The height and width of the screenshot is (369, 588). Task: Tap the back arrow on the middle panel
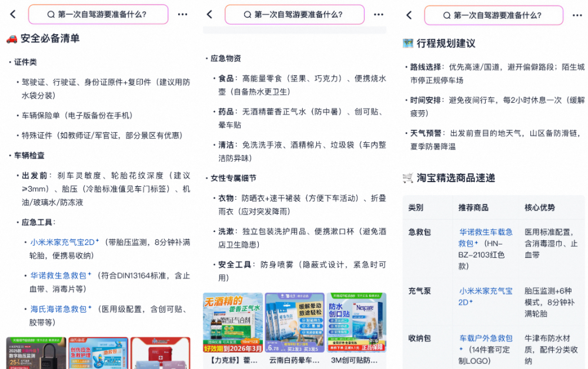coord(209,15)
